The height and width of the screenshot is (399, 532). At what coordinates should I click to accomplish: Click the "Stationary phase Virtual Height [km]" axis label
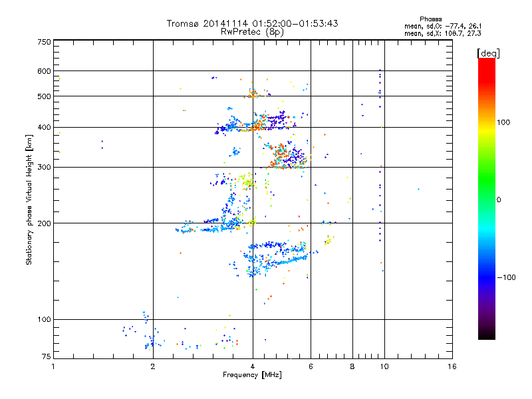coord(29,199)
